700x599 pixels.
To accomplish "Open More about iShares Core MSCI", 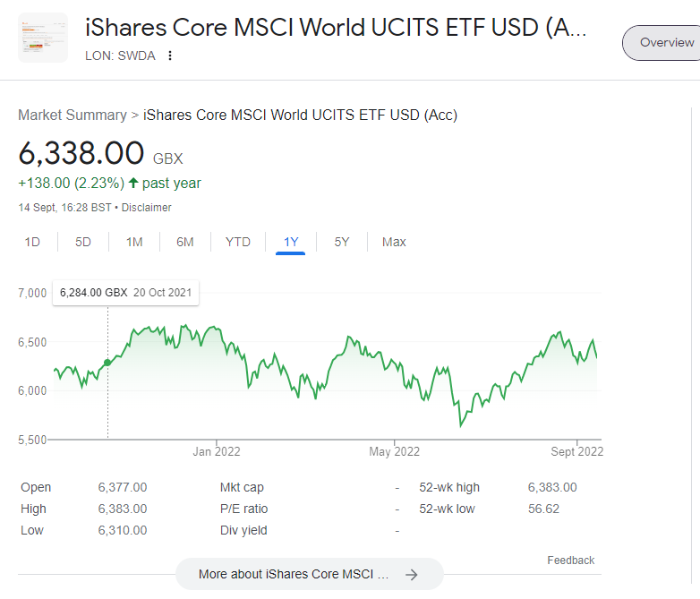I will coord(295,575).
